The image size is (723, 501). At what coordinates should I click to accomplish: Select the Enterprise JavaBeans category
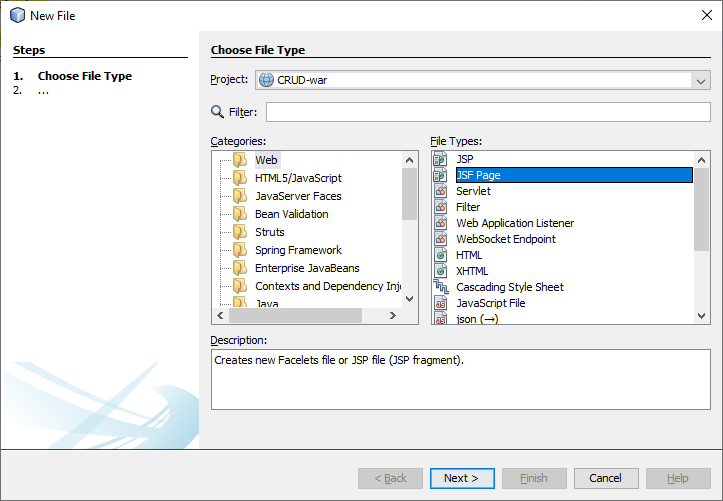pos(307,268)
